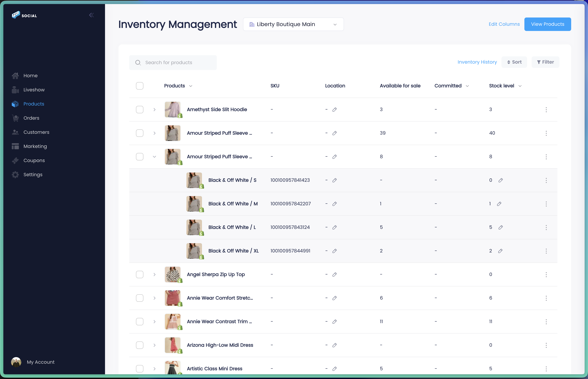Check the Amethyst Side Slit Hoodie row

(x=140, y=110)
